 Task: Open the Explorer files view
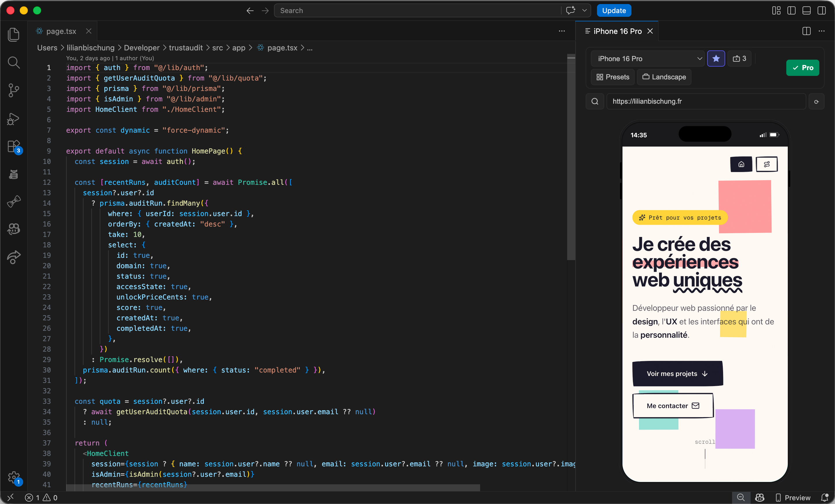(x=14, y=34)
